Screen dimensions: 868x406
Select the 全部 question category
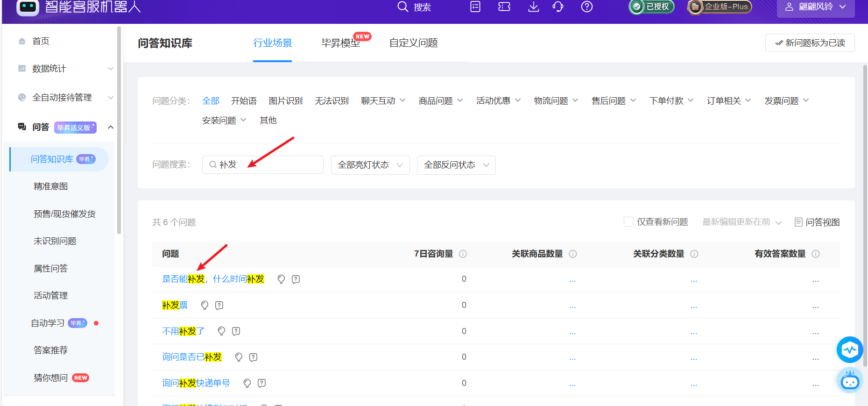click(x=211, y=101)
